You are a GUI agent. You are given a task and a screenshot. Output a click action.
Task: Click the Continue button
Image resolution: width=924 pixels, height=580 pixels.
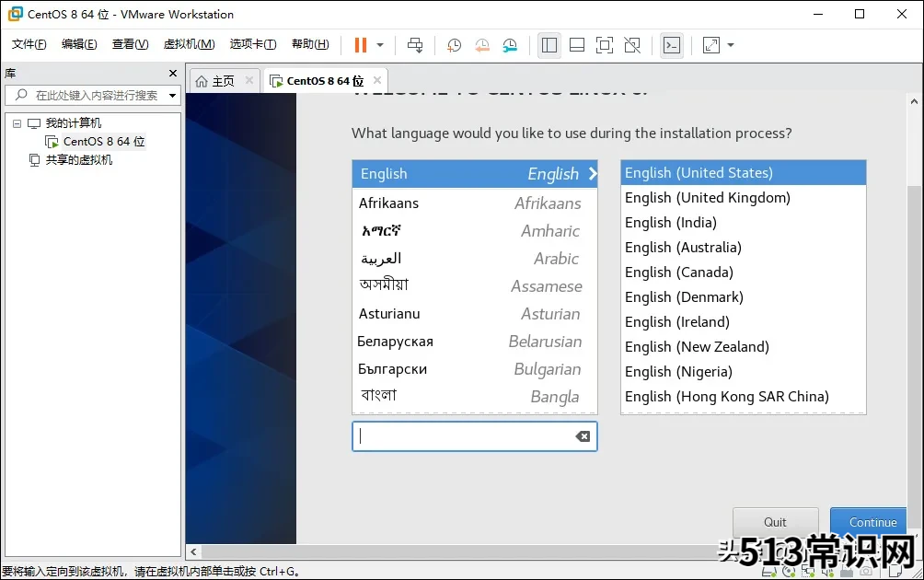pos(869,522)
